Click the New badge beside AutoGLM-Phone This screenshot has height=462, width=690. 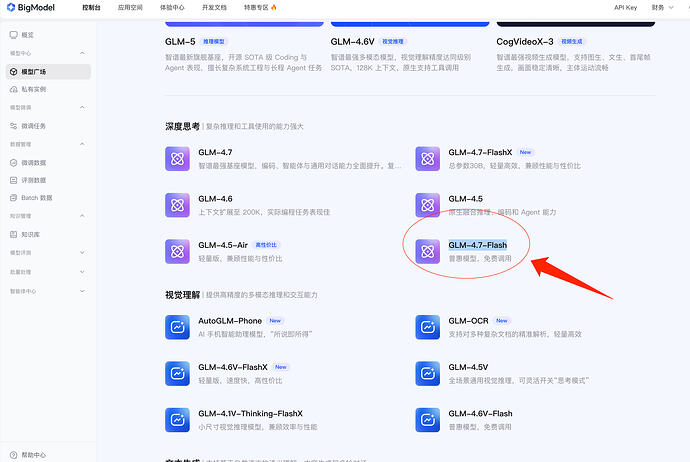click(x=275, y=321)
